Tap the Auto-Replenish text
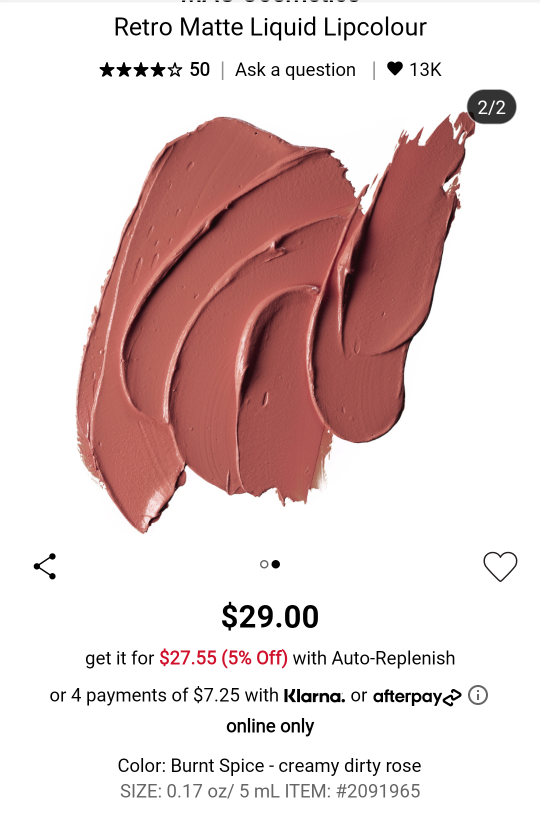Viewport: 540px width, 816px height. (x=393, y=658)
